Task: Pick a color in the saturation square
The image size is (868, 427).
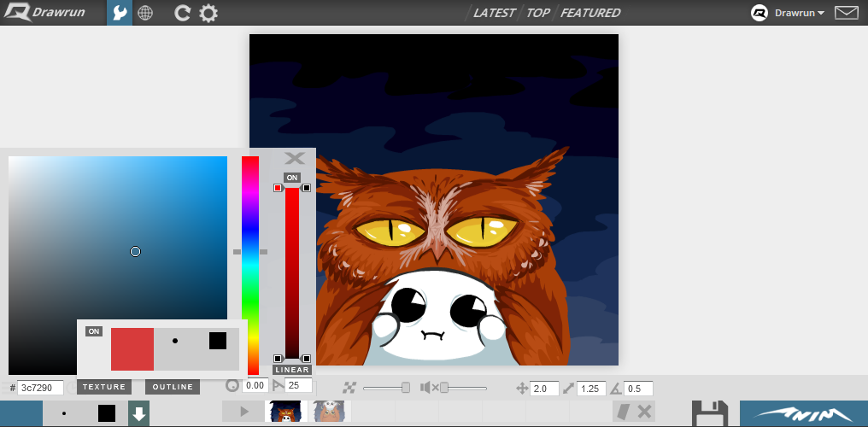Action: [117, 266]
